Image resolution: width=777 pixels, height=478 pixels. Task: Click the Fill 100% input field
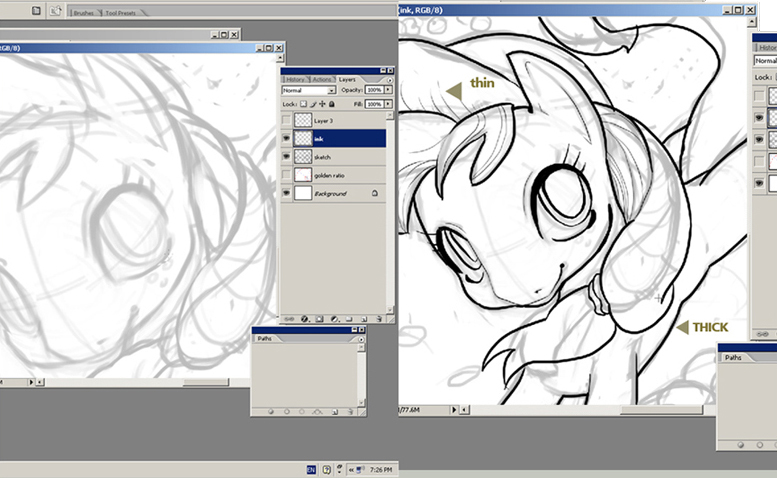[374, 104]
